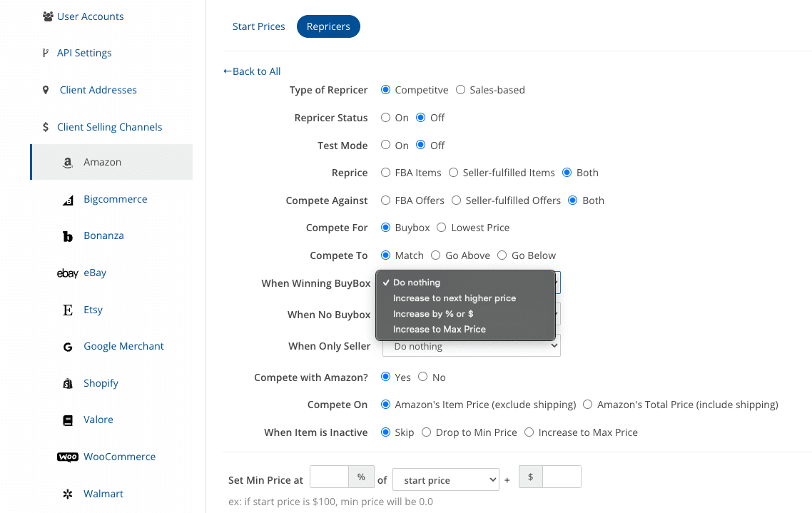Open the Bonanza channel
Image resolution: width=812 pixels, height=513 pixels.
tap(103, 235)
